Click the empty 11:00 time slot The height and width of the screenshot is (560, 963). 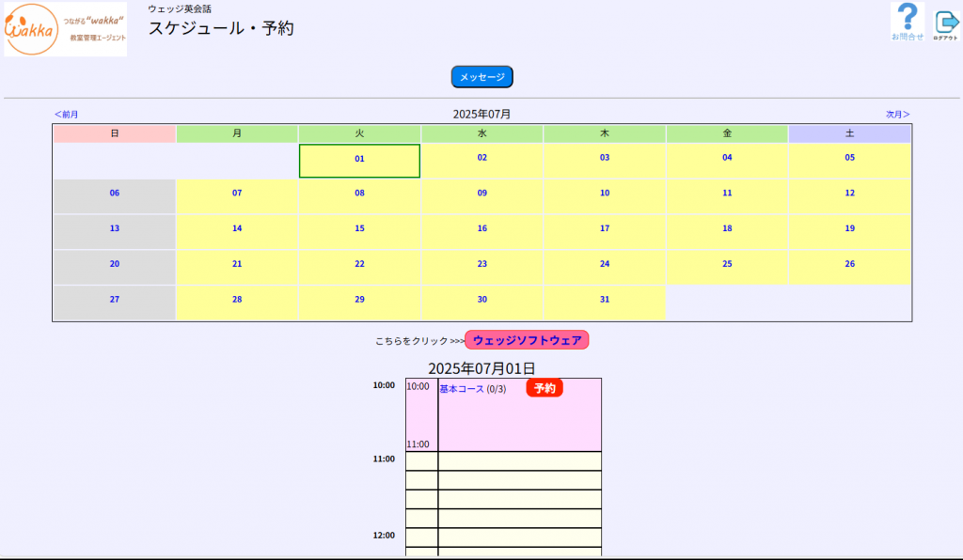coord(519,460)
